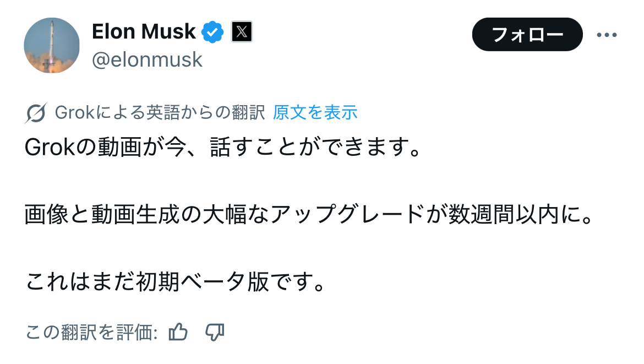Image resolution: width=644 pixels, height=364 pixels.
Task: Click the Grok logo icon
Action: (36, 113)
